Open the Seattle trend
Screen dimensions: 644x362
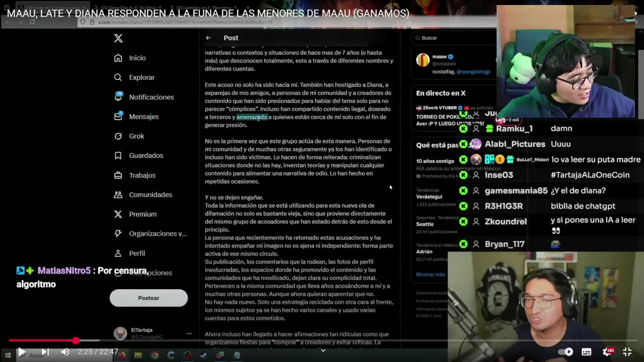click(x=425, y=224)
